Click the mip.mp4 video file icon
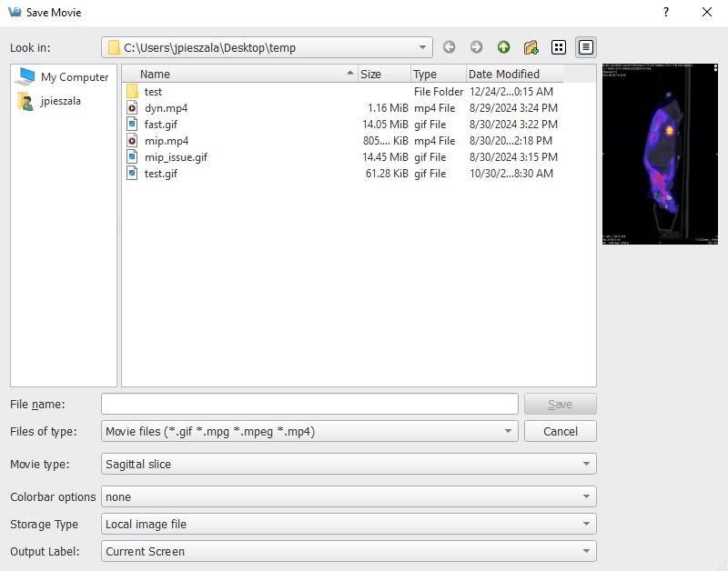Image resolution: width=728 pixels, height=571 pixels. tap(132, 141)
